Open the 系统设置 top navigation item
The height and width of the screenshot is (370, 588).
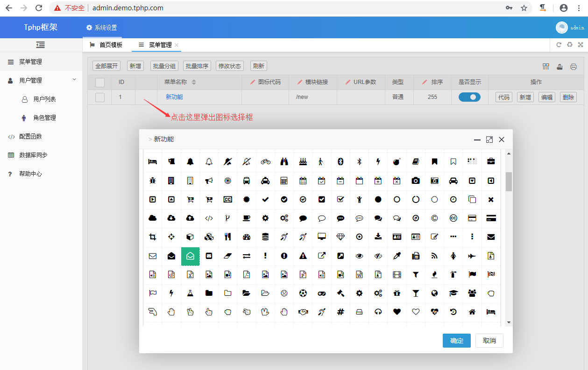pos(102,28)
